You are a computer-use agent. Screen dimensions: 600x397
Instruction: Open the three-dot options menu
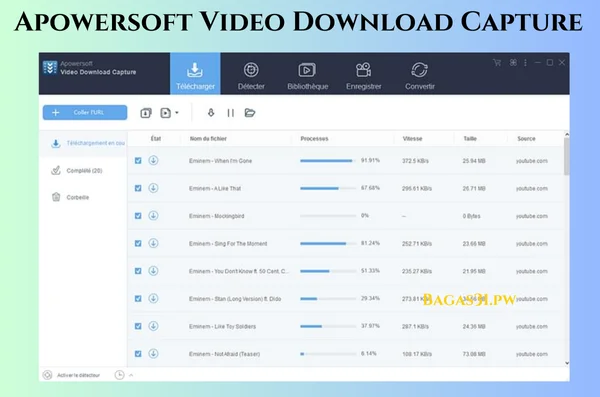[525, 62]
